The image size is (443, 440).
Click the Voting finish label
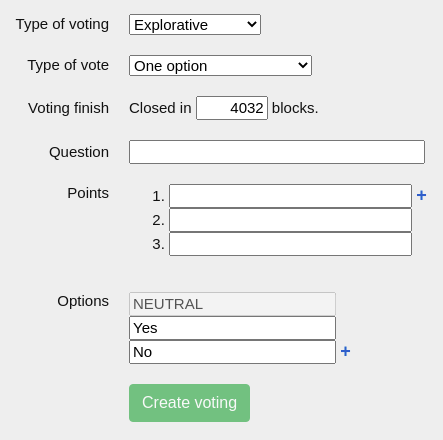68,108
